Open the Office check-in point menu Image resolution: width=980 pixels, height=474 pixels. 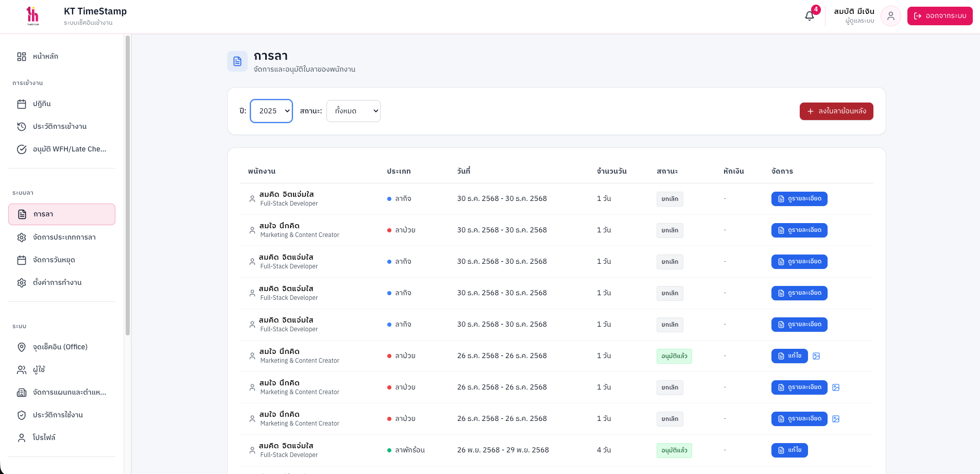point(61,347)
